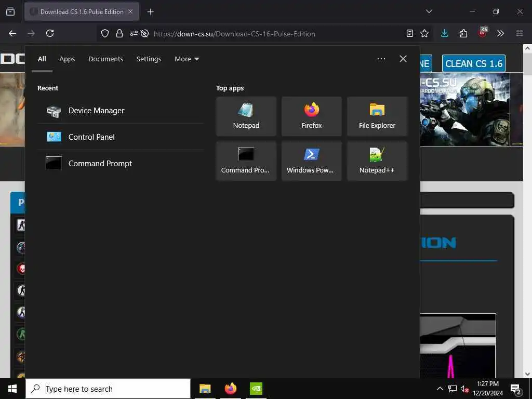Open Control Panel from the Recent list
Image resolution: width=532 pixels, height=399 pixels.
[121, 137]
